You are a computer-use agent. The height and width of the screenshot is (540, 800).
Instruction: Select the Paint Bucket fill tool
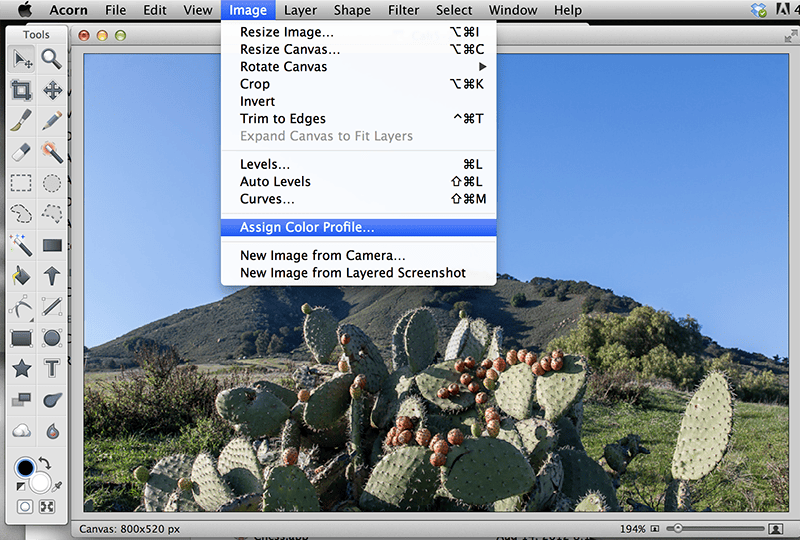[x=22, y=276]
